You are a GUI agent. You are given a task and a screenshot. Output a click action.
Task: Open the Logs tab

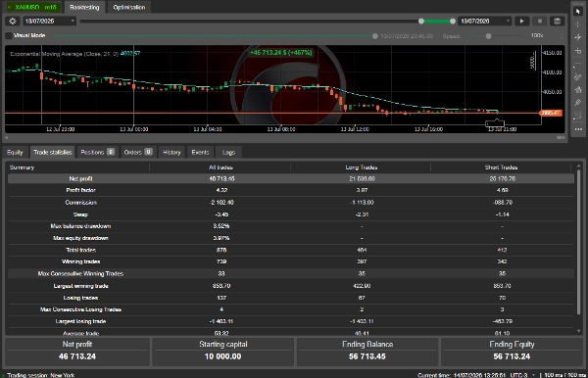(228, 152)
